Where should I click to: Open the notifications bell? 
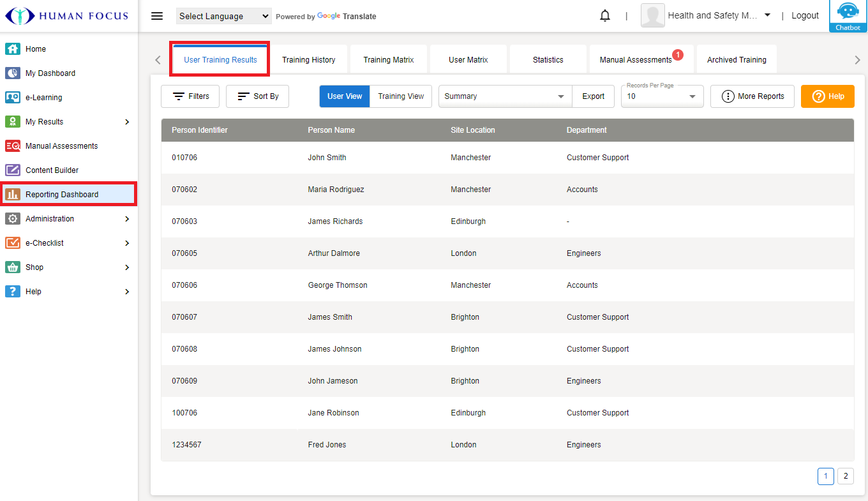click(x=605, y=16)
